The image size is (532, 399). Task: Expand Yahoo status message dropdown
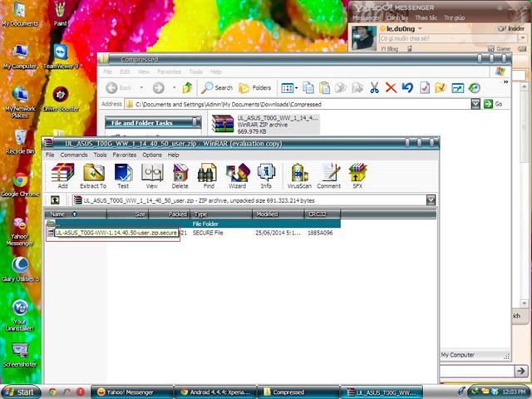(x=523, y=38)
